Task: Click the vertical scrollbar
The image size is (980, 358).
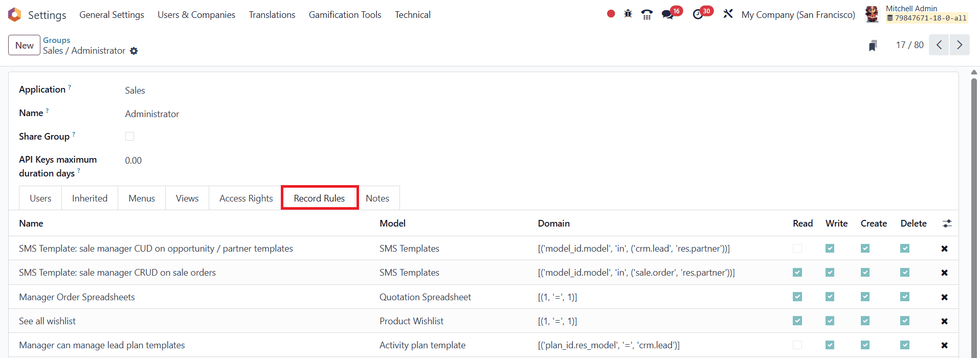Action: click(974, 215)
